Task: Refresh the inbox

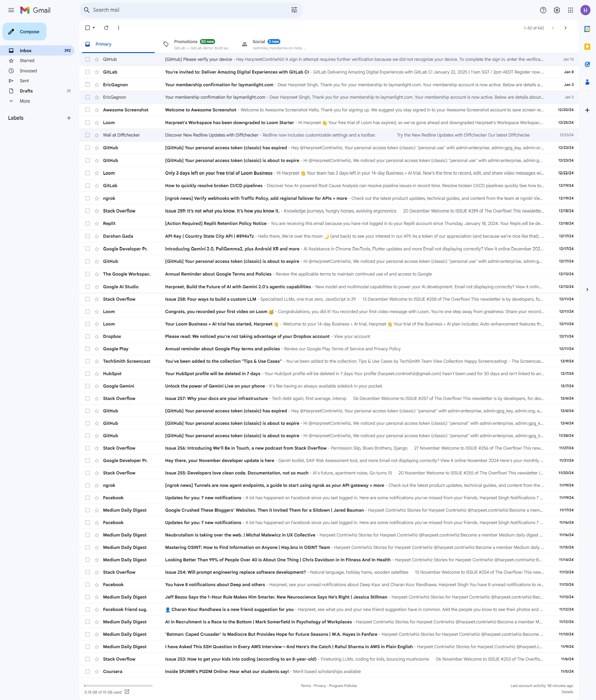Action: click(x=106, y=28)
